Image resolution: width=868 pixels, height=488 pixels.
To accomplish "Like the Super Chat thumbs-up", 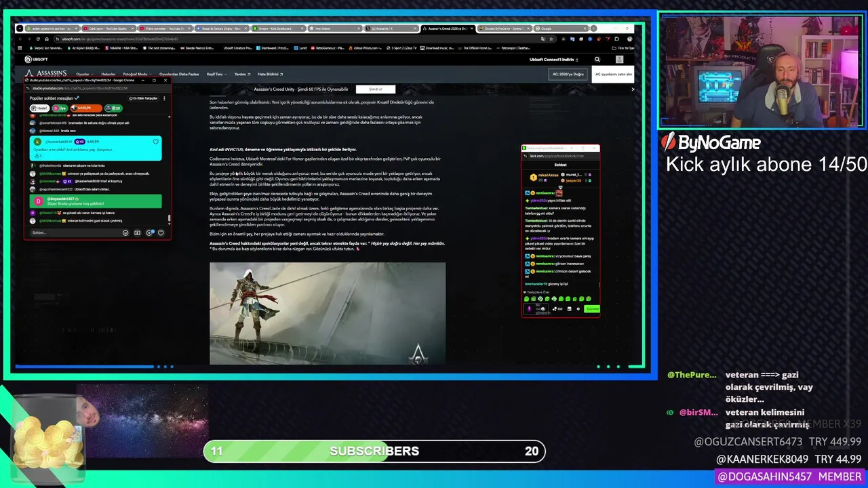I will click(x=38, y=155).
